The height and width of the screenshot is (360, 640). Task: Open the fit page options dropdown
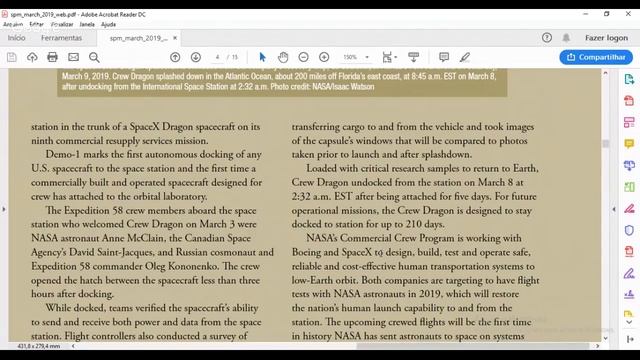pyautogui.click(x=390, y=57)
